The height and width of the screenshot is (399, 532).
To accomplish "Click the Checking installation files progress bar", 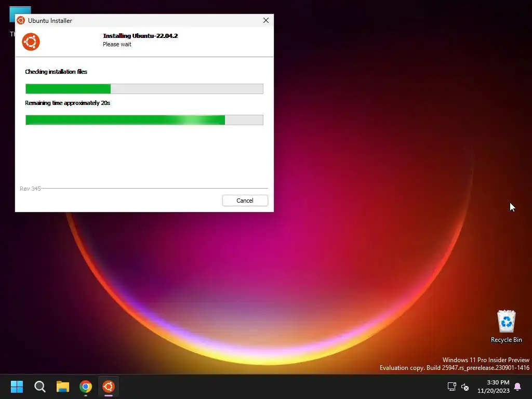I will [x=144, y=88].
